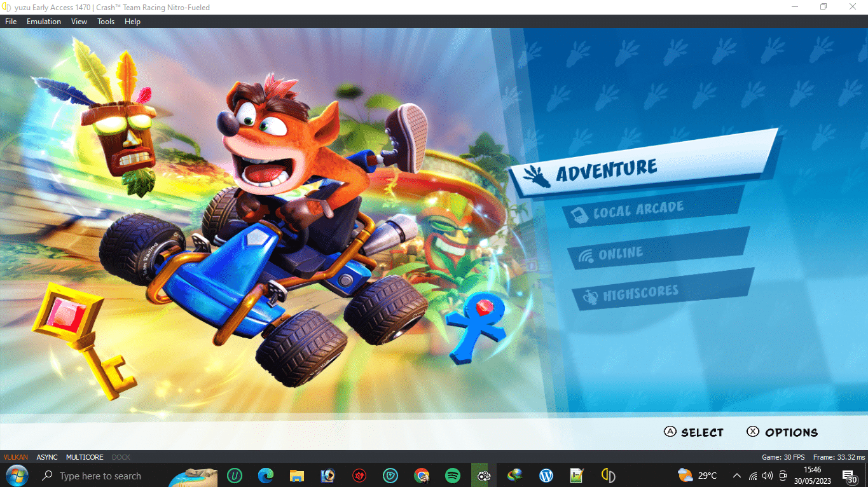The width and height of the screenshot is (868, 487).
Task: Open Internet Download Manager taskbar icon
Action: tap(515, 476)
